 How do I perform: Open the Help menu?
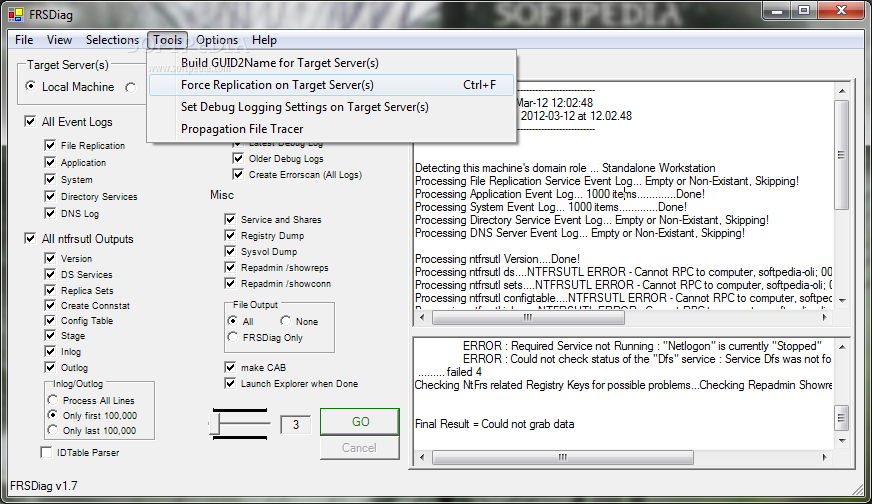click(264, 40)
